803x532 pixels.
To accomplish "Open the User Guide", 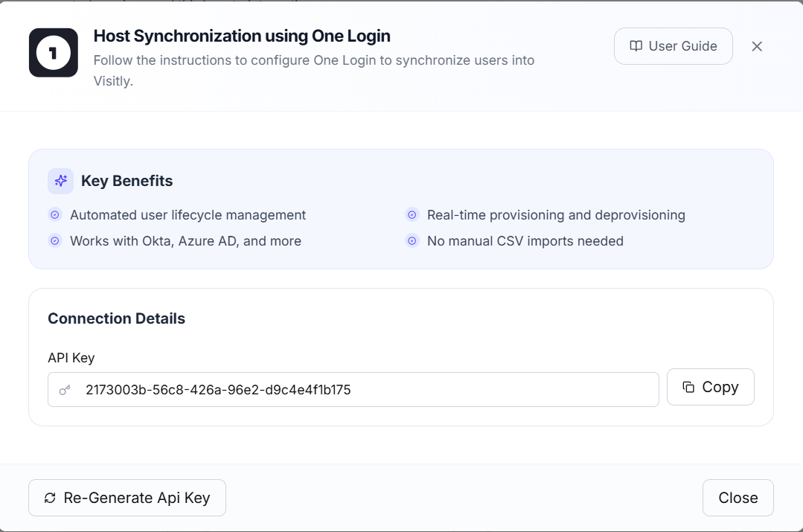I will pos(673,46).
